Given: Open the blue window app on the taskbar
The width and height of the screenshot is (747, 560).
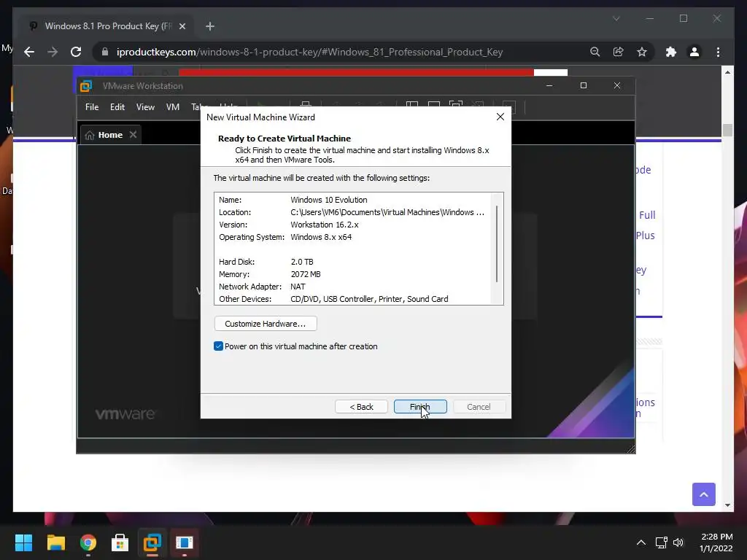Looking at the screenshot, I should [185, 542].
